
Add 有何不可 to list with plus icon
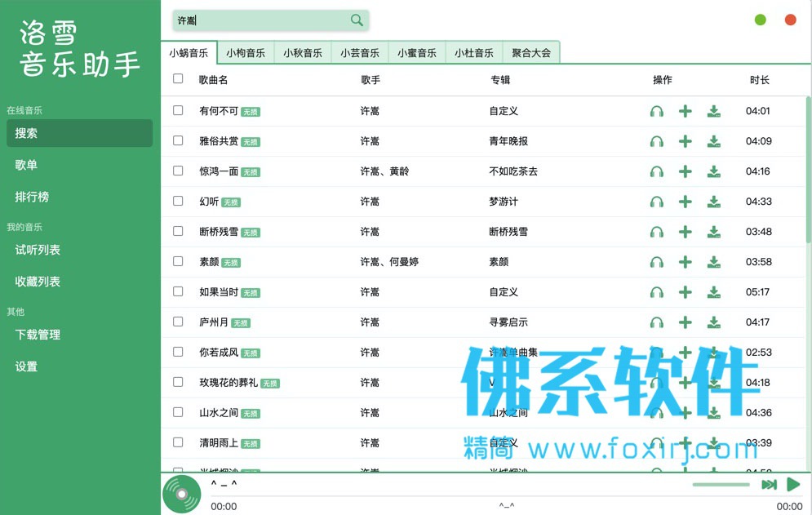(x=686, y=111)
